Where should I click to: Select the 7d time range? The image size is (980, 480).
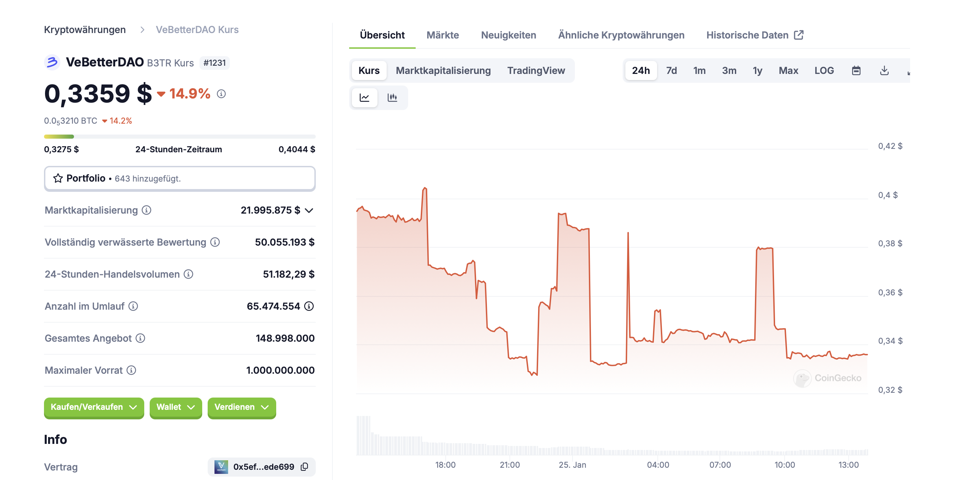[x=671, y=71]
